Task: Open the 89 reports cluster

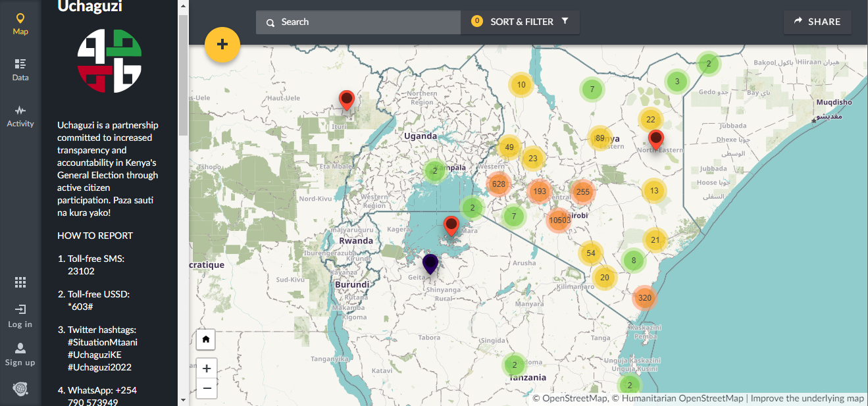Action: pos(600,138)
